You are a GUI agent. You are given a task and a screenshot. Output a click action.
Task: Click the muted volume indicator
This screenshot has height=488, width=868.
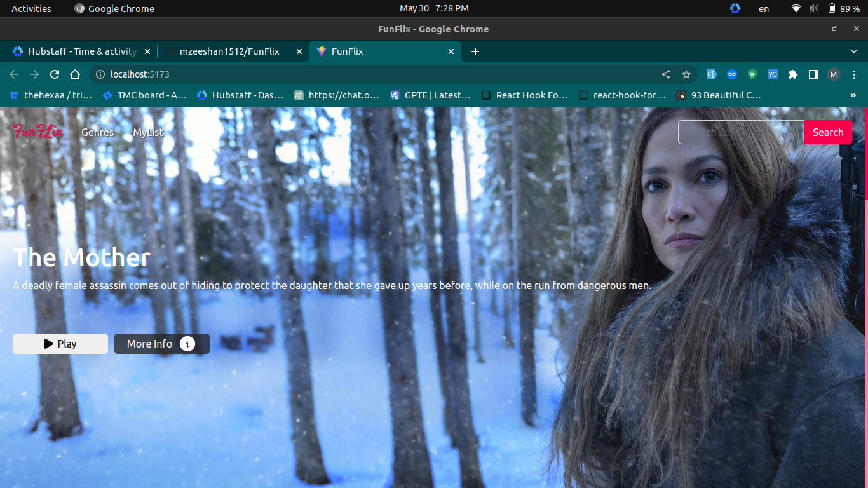(814, 8)
